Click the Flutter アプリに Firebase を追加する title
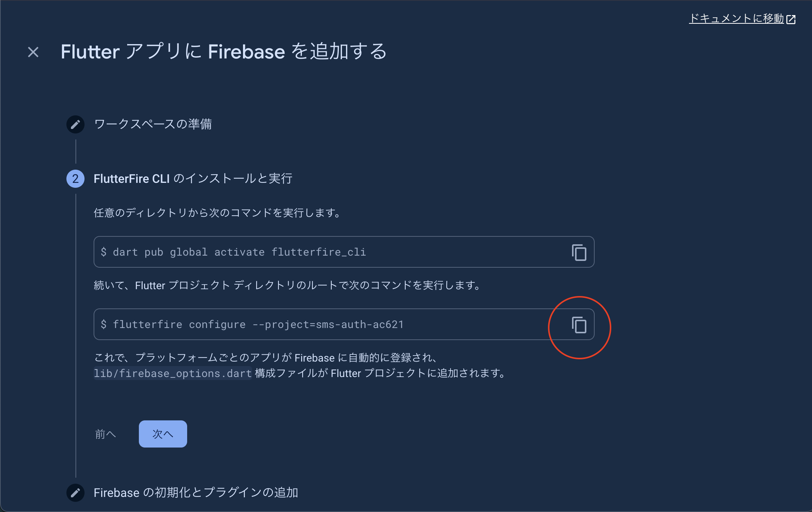The width and height of the screenshot is (812, 512). [x=224, y=52]
